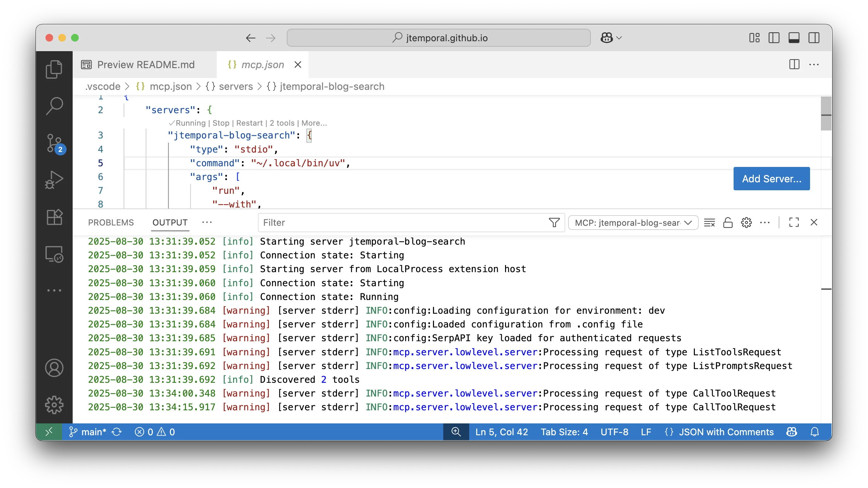Clear the Output panel contents

710,222
